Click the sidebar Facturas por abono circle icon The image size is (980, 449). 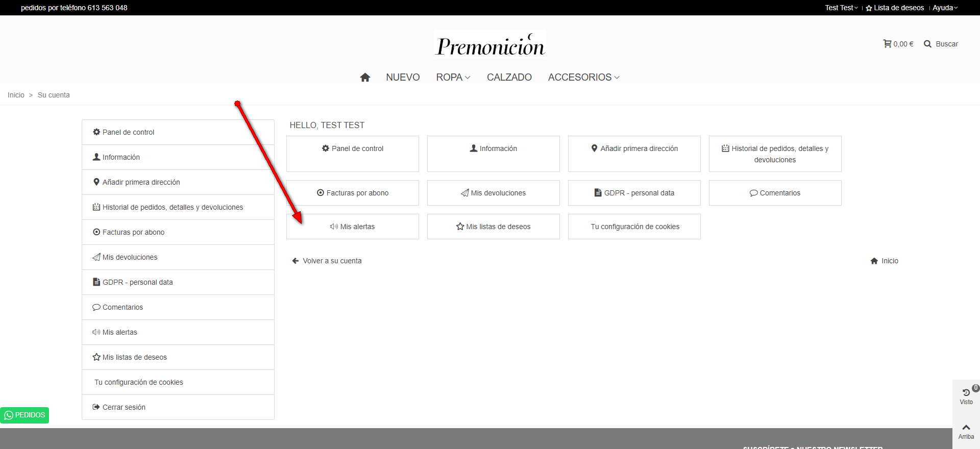click(96, 232)
